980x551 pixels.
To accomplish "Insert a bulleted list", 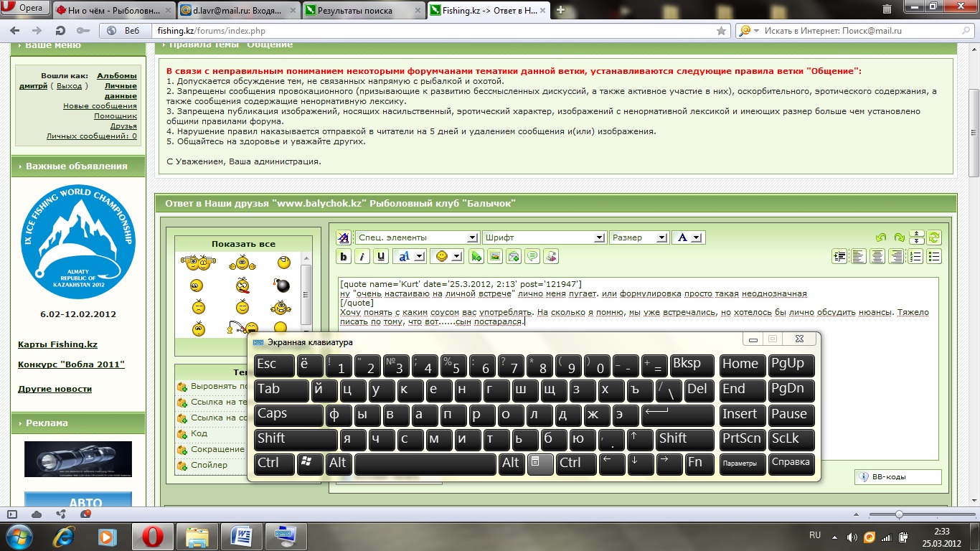I will coord(934,256).
